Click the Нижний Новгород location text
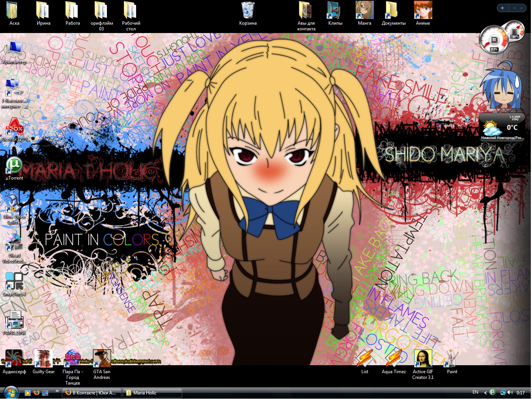This screenshot has width=532, height=399. 502,138
